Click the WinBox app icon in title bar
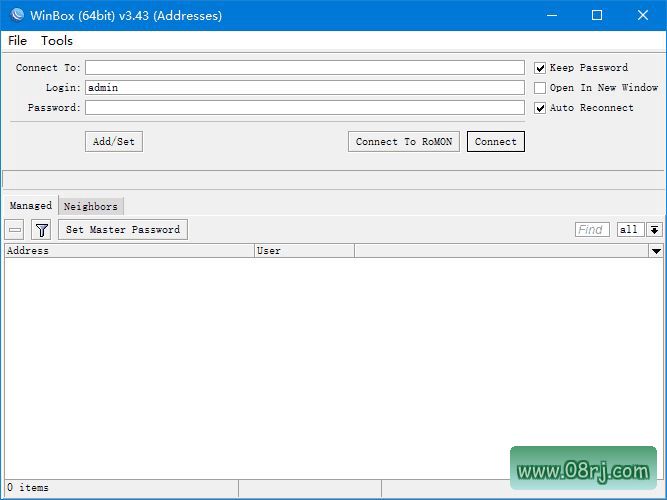The width and height of the screenshot is (667, 500). pos(15,15)
